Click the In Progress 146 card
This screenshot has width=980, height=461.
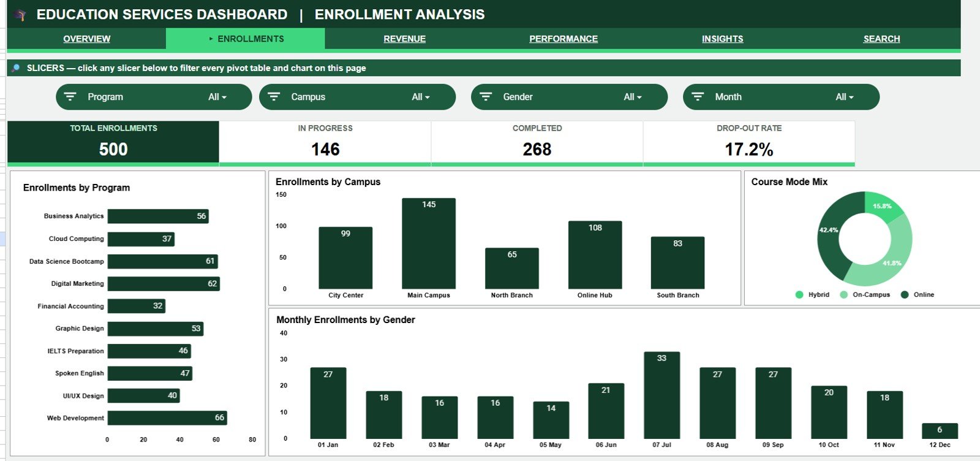(x=325, y=143)
